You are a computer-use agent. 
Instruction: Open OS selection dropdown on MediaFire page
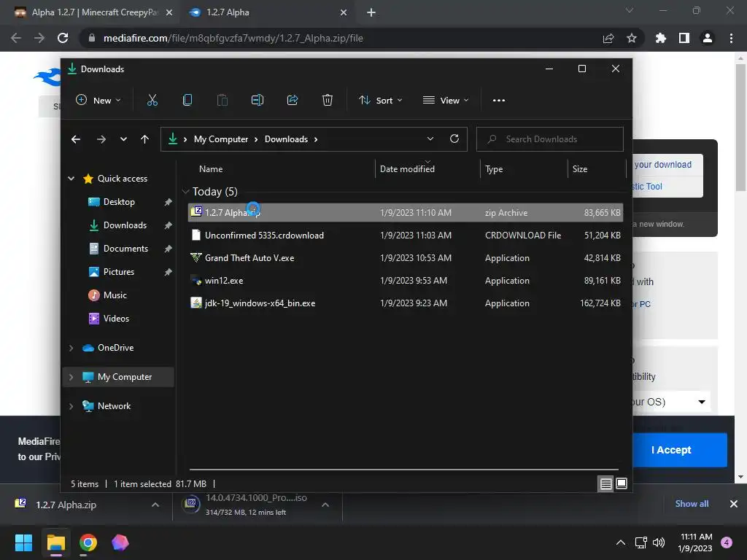tap(702, 402)
